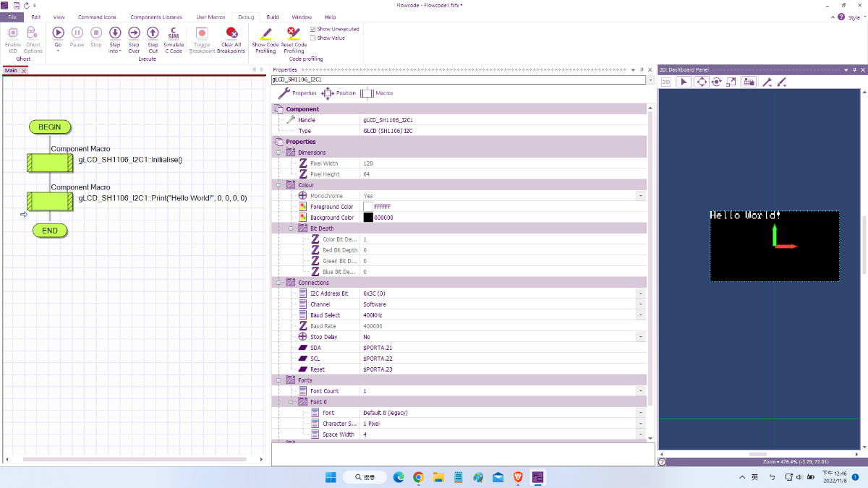Image resolution: width=868 pixels, height=488 pixels.
Task: Open Microsoft Edge from the taskbar
Action: click(x=399, y=477)
